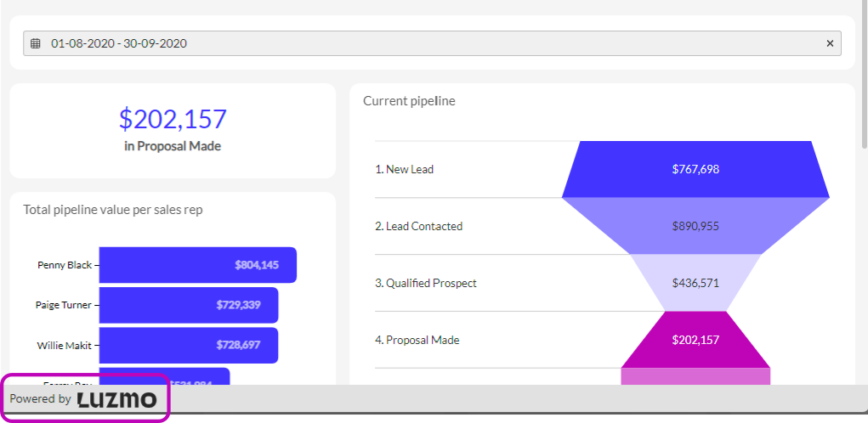Clear the date range filter

click(830, 43)
